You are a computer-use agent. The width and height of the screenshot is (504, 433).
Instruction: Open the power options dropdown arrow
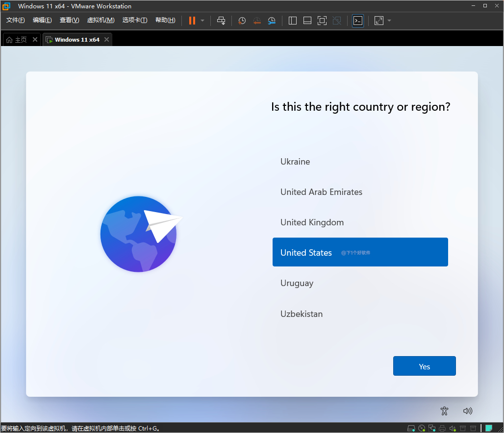point(202,21)
